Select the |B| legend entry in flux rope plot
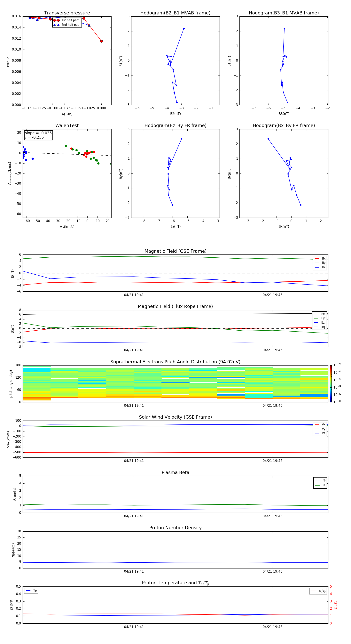The image size is (351, 644). 320,327
